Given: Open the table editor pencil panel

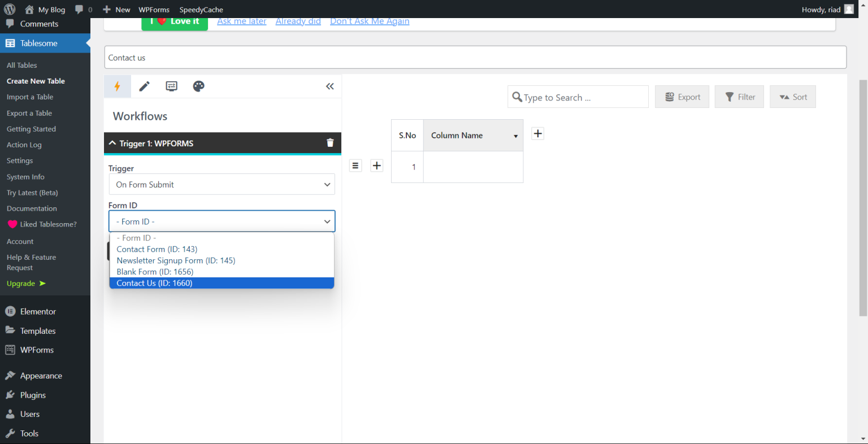Looking at the screenshot, I should click(144, 86).
